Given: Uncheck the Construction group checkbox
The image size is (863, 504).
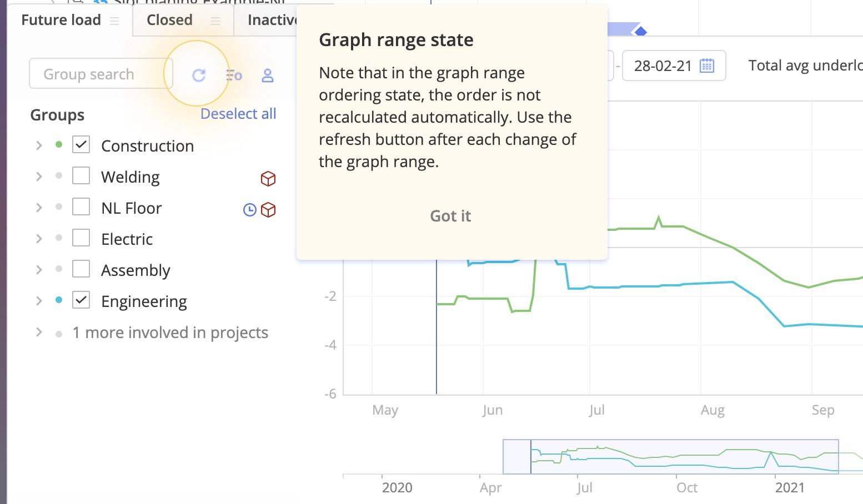Looking at the screenshot, I should coord(81,145).
